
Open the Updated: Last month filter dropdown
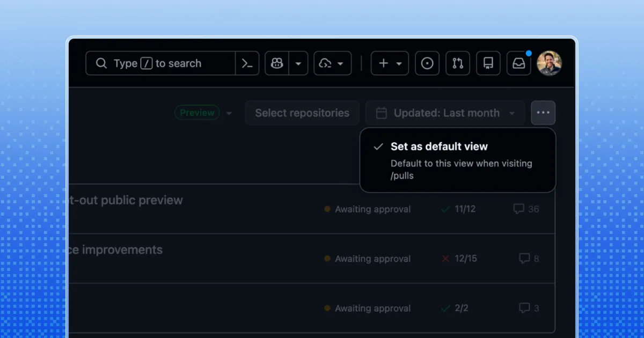[x=445, y=113]
